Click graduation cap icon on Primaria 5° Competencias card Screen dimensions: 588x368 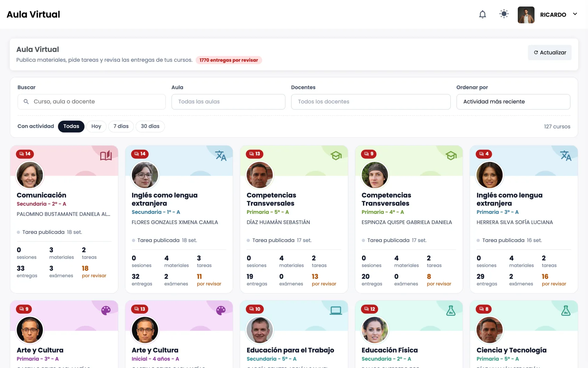click(336, 156)
